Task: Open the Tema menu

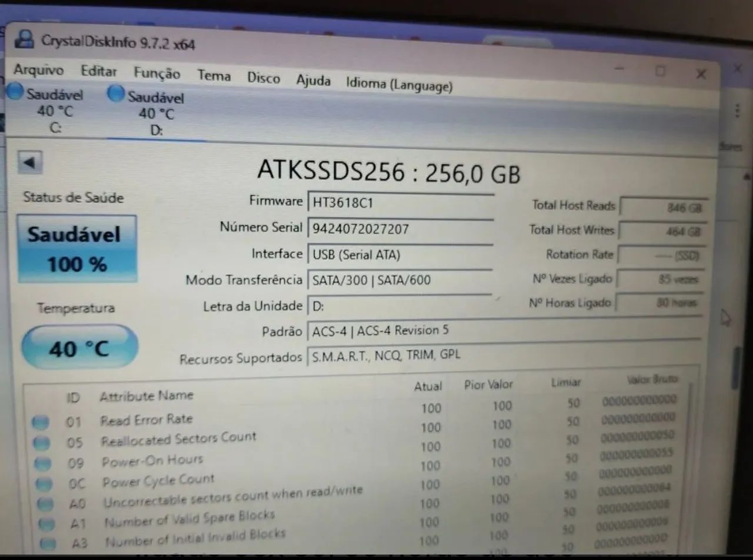Action: (x=214, y=76)
